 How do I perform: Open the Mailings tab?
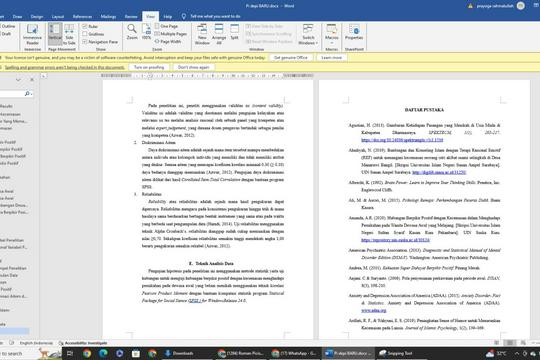tap(108, 17)
